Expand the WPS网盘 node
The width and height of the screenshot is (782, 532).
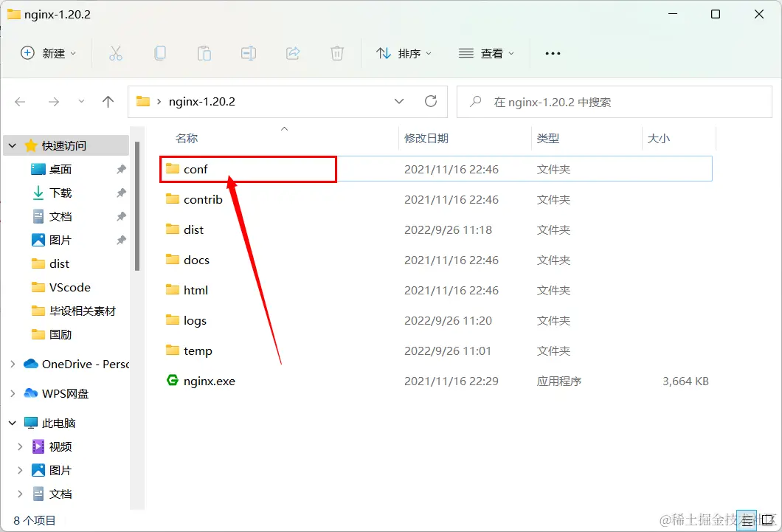point(13,394)
